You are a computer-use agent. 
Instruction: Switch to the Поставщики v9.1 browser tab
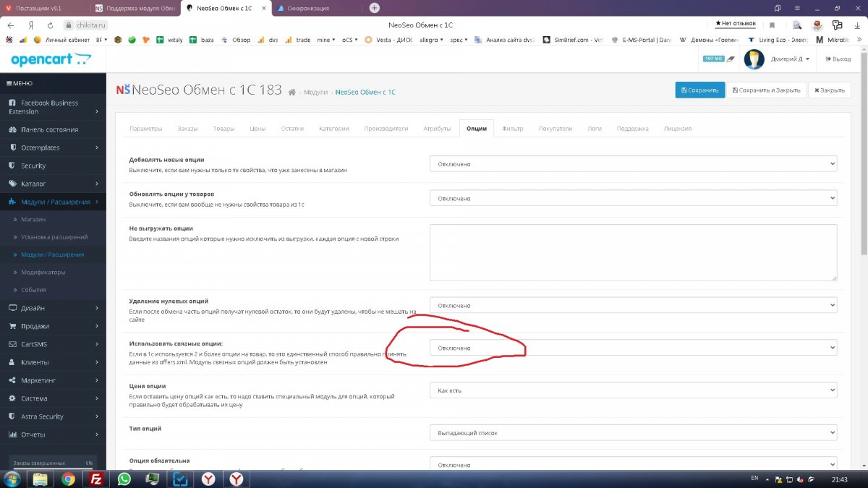[x=44, y=8]
